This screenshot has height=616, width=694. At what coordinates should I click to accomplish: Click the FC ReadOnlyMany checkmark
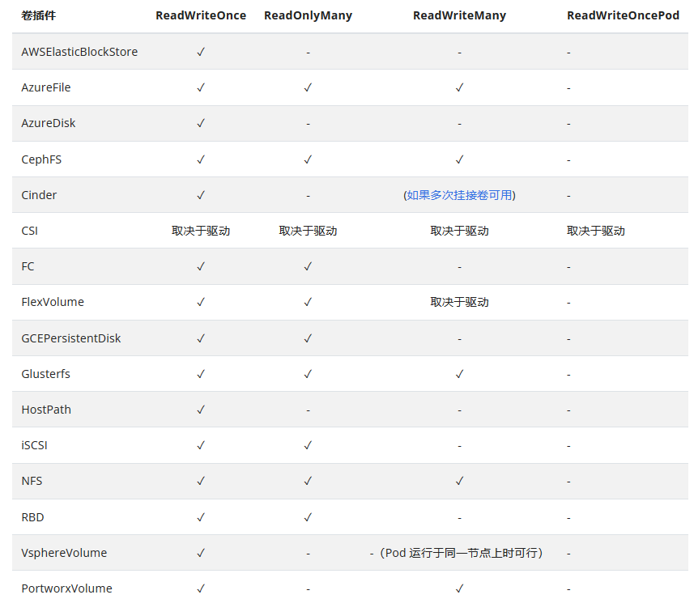(308, 266)
